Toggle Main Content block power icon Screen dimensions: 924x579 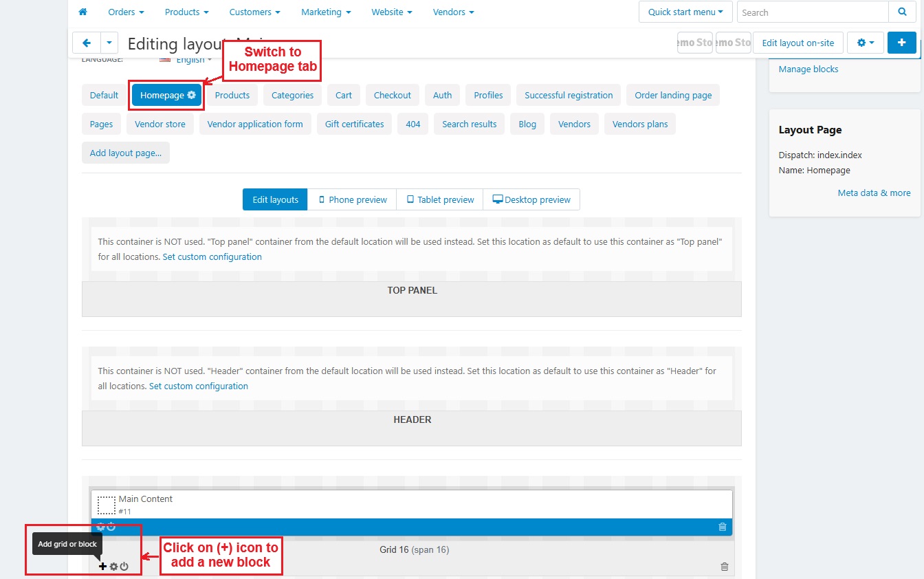[x=111, y=527]
